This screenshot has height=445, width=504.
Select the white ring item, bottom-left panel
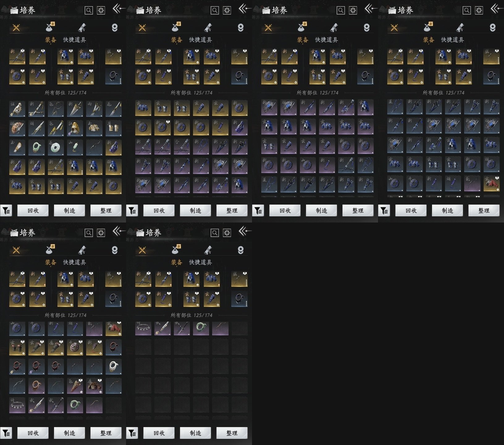(113, 367)
